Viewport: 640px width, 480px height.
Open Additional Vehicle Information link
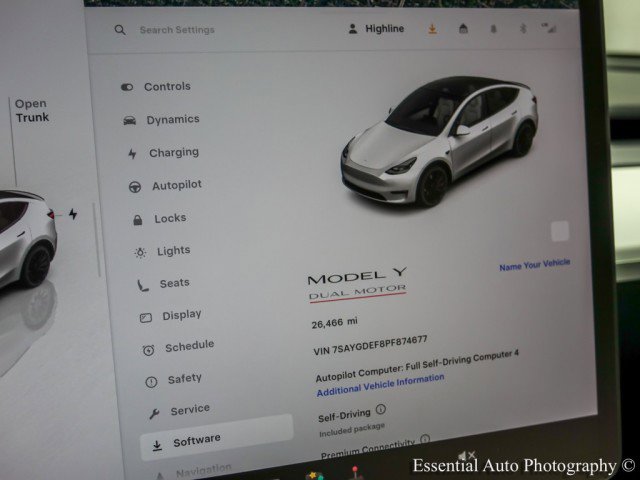(380, 385)
